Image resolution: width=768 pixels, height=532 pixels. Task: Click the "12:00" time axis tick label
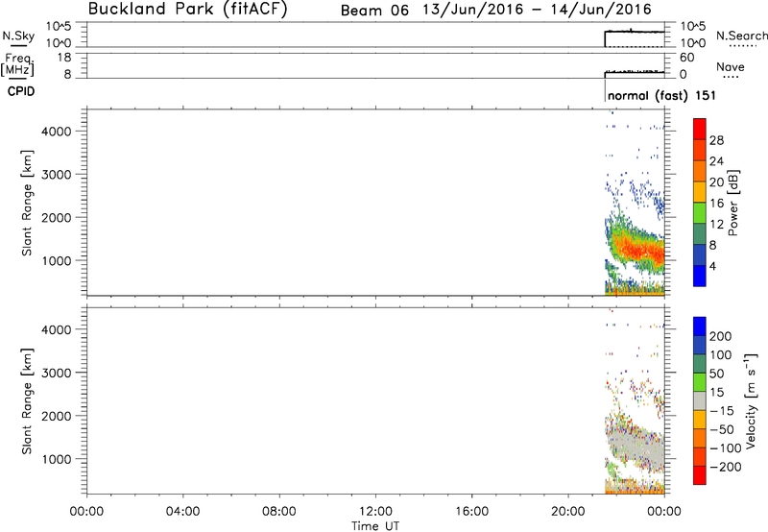pyautogui.click(x=375, y=512)
